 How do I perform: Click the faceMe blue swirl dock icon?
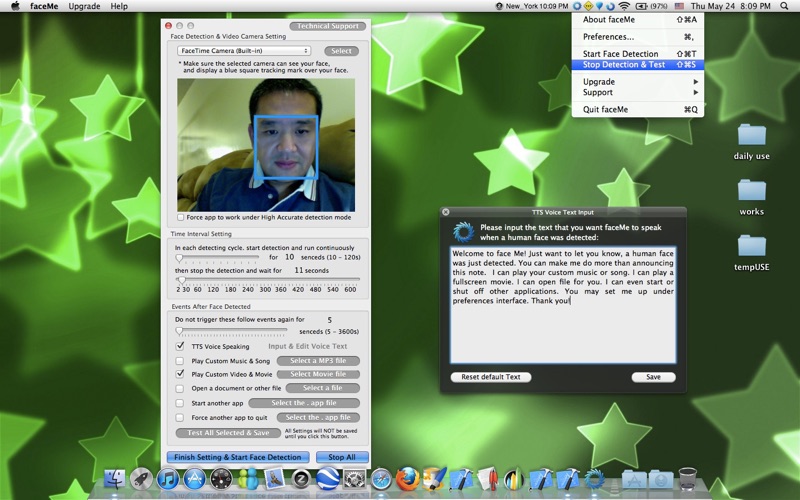point(594,479)
